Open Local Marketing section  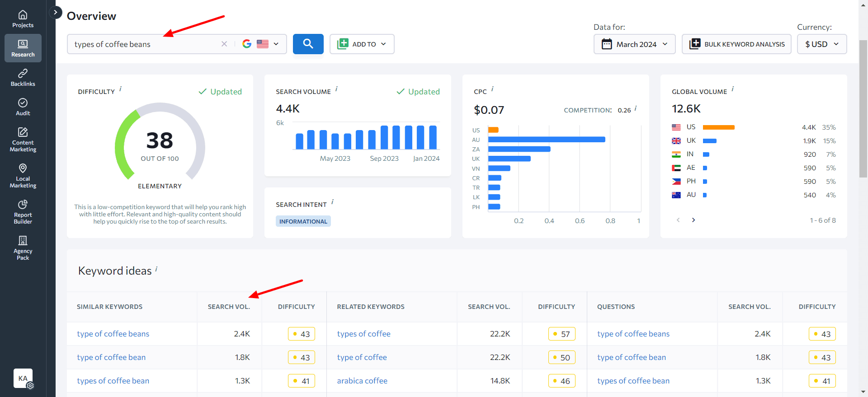pos(23,176)
